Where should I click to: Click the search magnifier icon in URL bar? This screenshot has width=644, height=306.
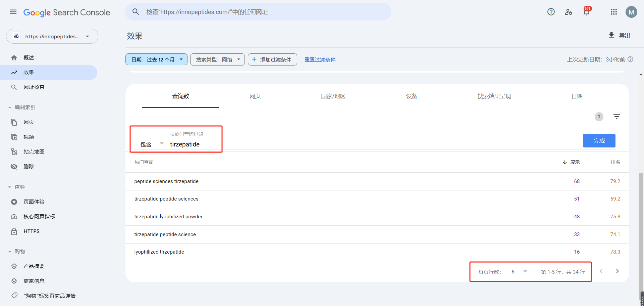point(136,12)
